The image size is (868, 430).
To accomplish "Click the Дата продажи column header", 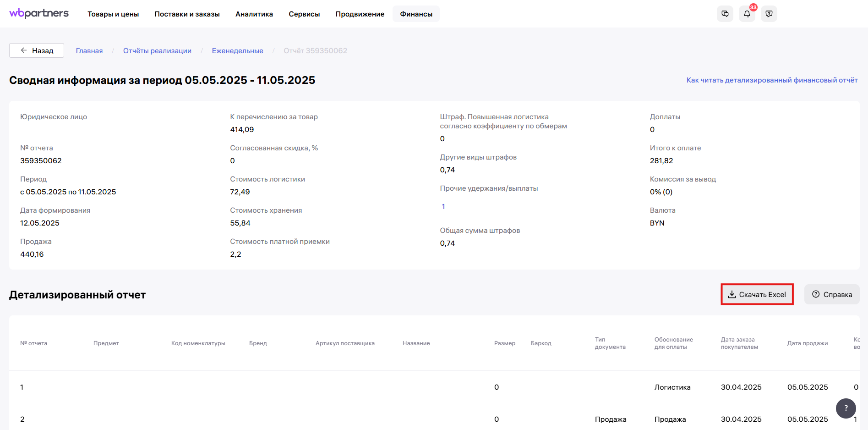I will tap(807, 343).
